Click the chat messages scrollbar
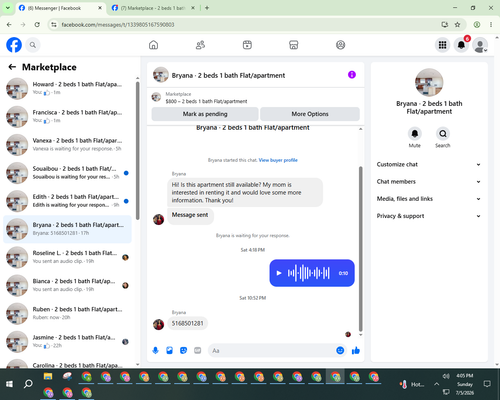The width and height of the screenshot is (500, 400). [360, 248]
